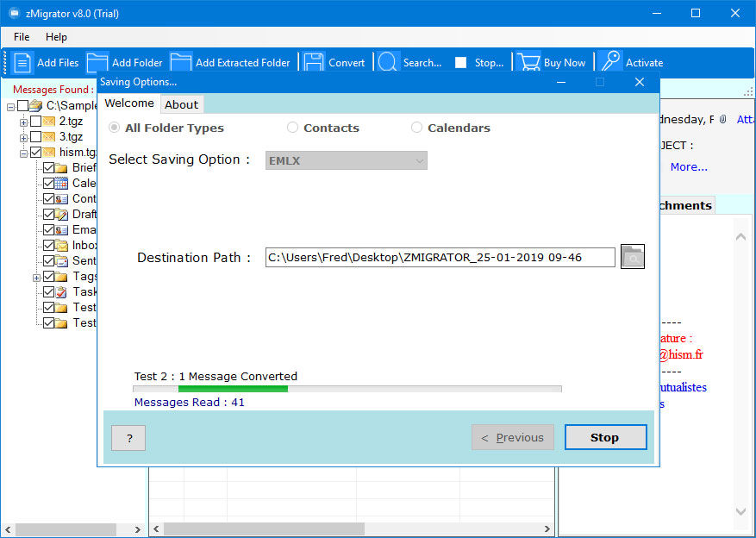Viewport: 756px width, 538px height.
Task: Switch to the Welcome tab
Action: tap(129, 103)
